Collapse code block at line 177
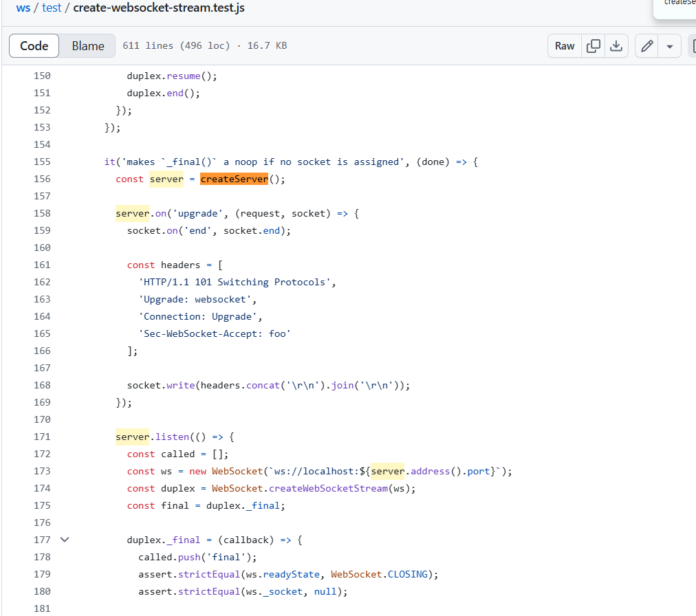Image resolution: width=696 pixels, height=616 pixels. pos(65,540)
